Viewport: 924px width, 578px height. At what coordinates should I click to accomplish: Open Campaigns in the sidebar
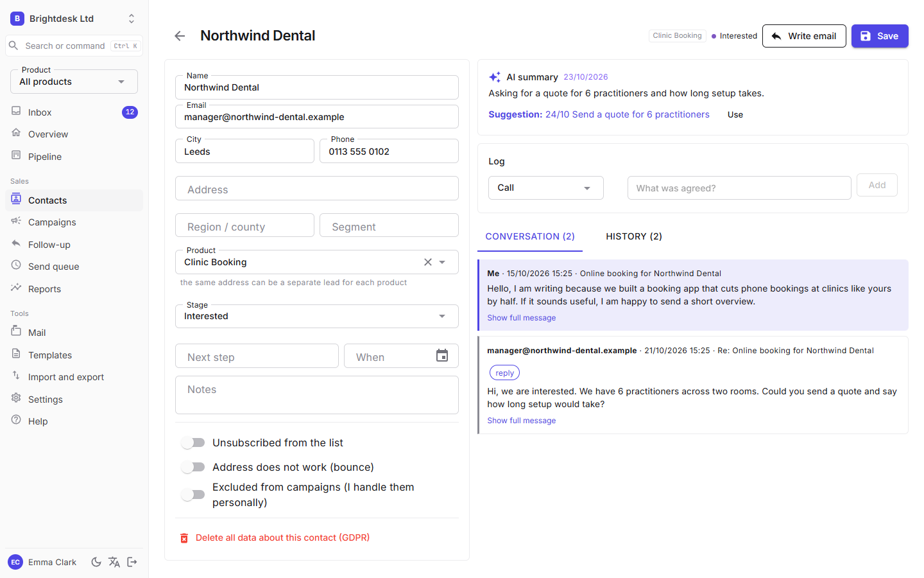click(x=74, y=222)
